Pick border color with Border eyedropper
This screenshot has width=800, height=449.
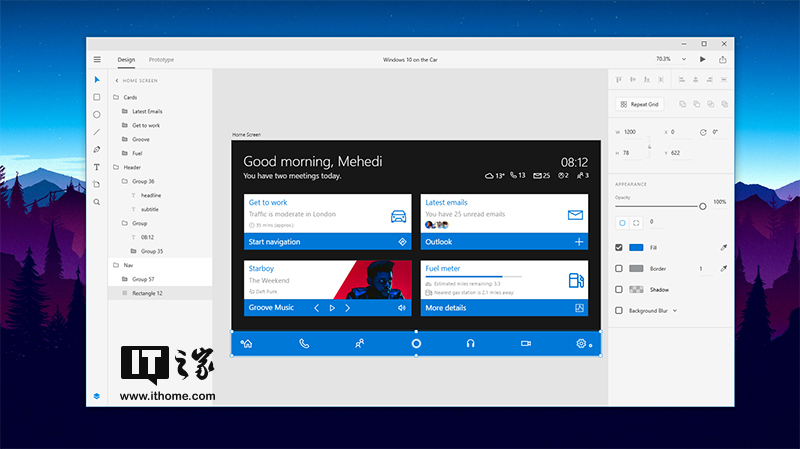point(723,268)
